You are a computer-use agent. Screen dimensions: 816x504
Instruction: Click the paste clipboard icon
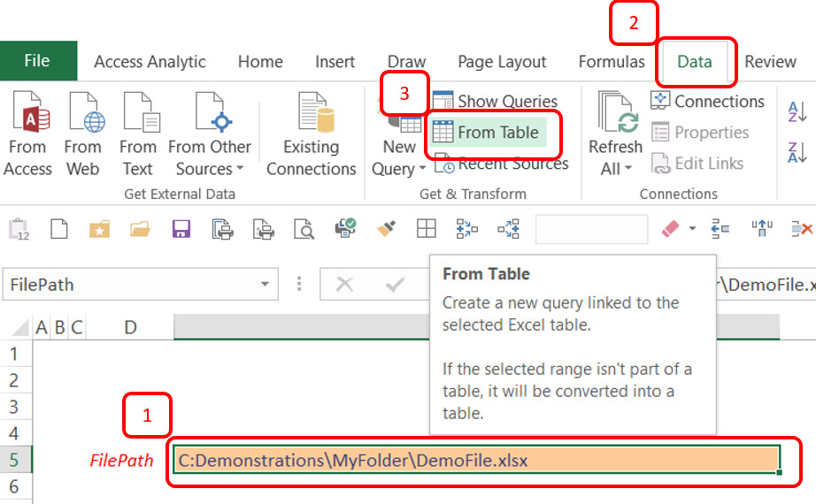[19, 229]
